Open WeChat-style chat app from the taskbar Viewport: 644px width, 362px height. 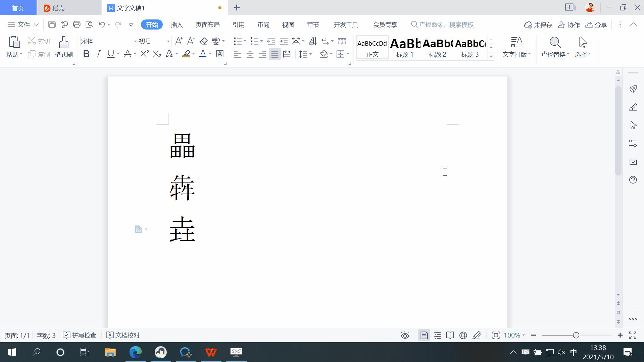click(x=186, y=352)
